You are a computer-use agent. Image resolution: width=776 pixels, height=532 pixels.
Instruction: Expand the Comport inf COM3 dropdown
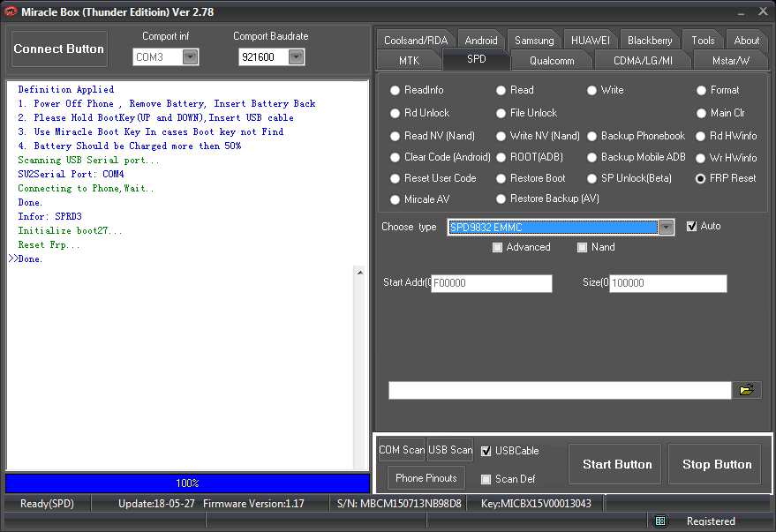[x=191, y=56]
